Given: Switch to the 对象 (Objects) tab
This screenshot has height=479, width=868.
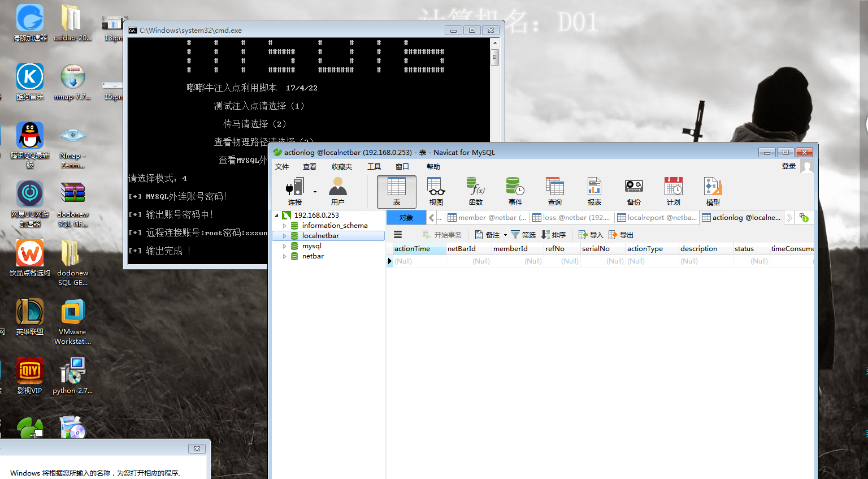Looking at the screenshot, I should [x=406, y=218].
